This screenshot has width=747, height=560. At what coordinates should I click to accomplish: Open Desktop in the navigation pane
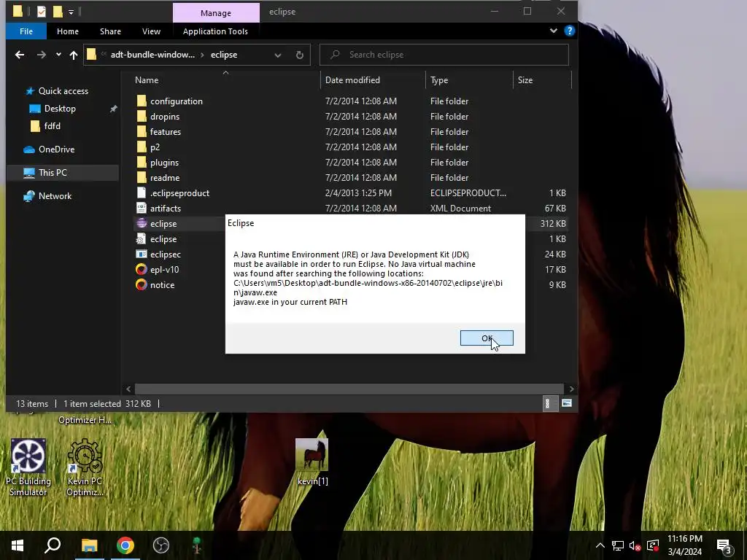coord(60,109)
